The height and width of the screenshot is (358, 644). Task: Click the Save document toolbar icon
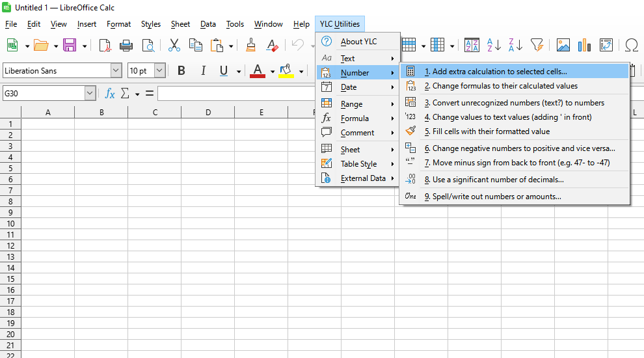coord(69,45)
